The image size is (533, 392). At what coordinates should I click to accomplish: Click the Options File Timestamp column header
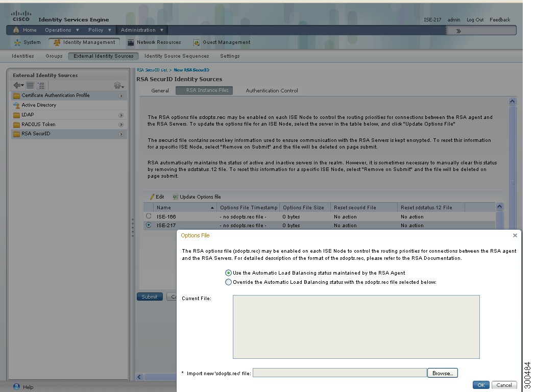click(249, 207)
